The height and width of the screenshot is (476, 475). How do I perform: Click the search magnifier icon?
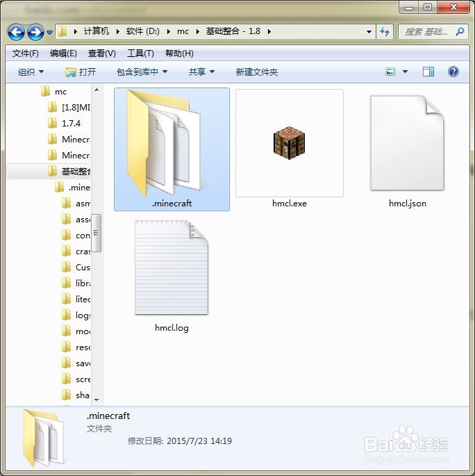[x=460, y=31]
